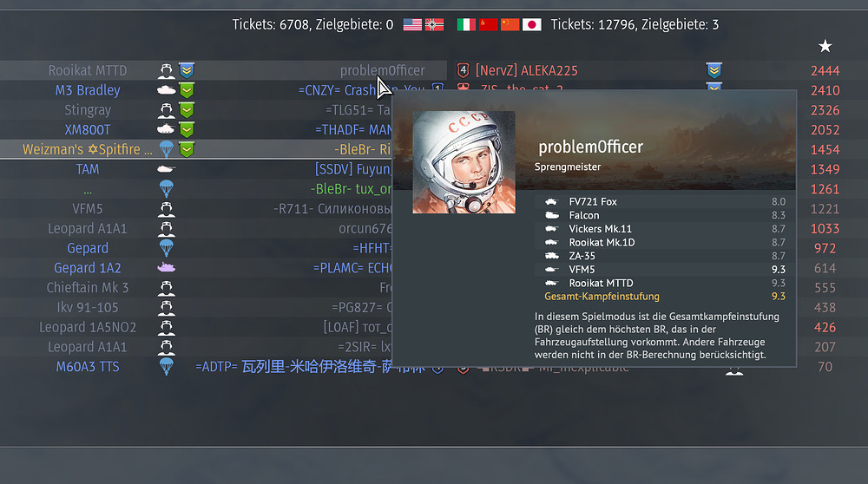
Task: Click the tanker icon beside Chieftain Mk 3
Action: [x=166, y=288]
